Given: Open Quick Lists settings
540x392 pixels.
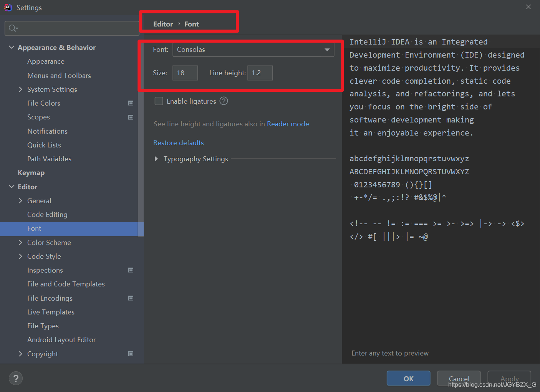Looking at the screenshot, I should (x=44, y=145).
